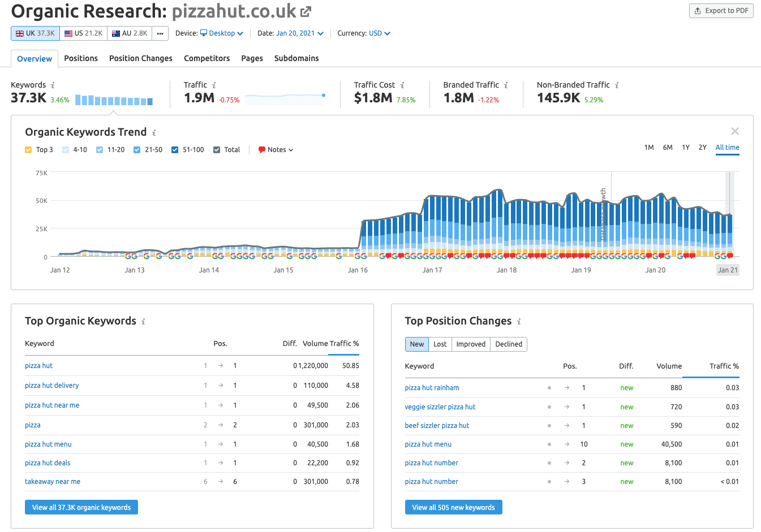Screen dimensions: 761x532
Task: Select the US 21.2K database flag
Action: pyautogui.click(x=83, y=33)
